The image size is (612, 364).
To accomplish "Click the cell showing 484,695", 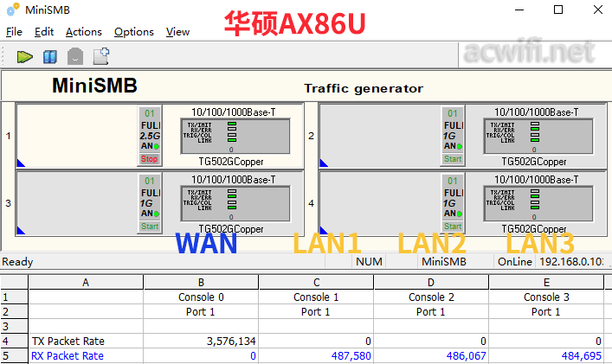I will coord(546,356).
